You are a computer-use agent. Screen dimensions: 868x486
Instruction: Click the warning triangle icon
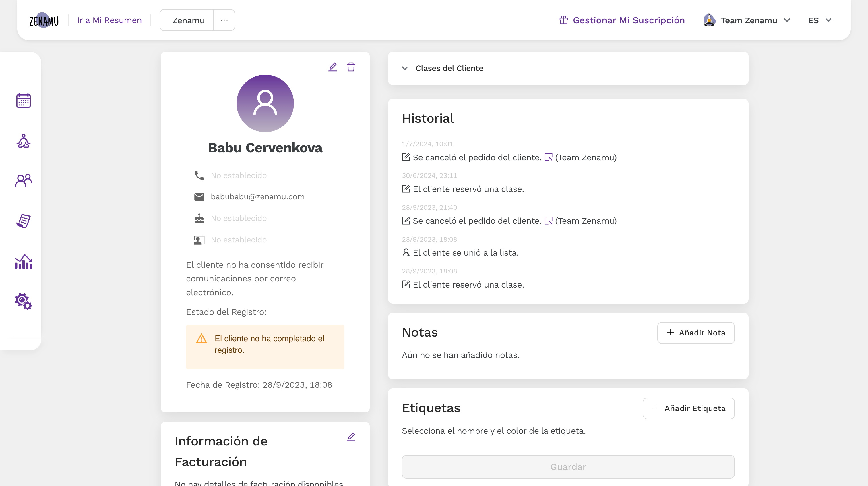point(201,338)
